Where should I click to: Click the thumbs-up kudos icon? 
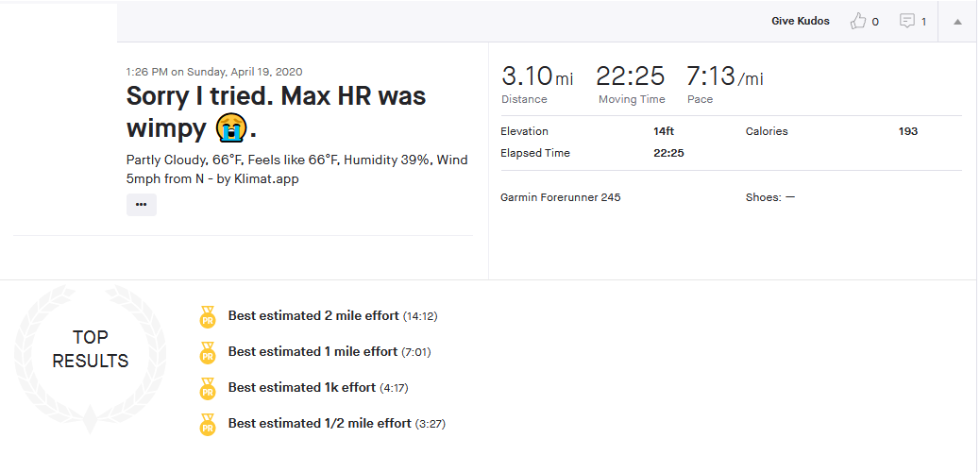(x=857, y=22)
